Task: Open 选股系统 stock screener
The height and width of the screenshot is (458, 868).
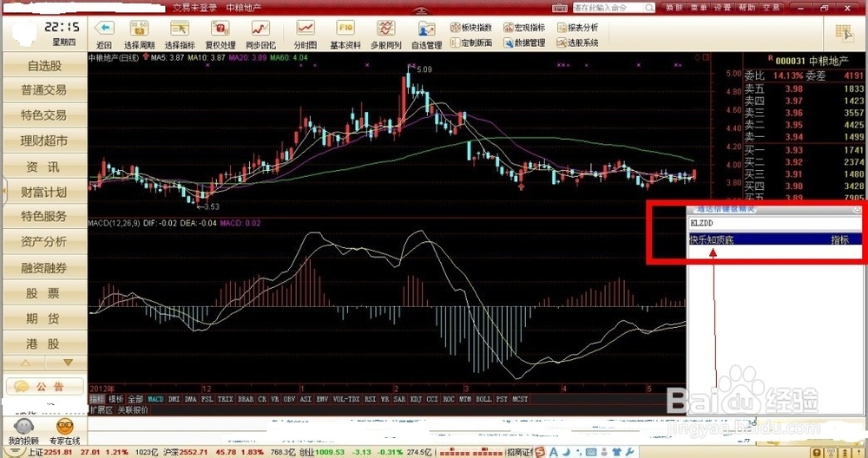Action: click(x=577, y=43)
